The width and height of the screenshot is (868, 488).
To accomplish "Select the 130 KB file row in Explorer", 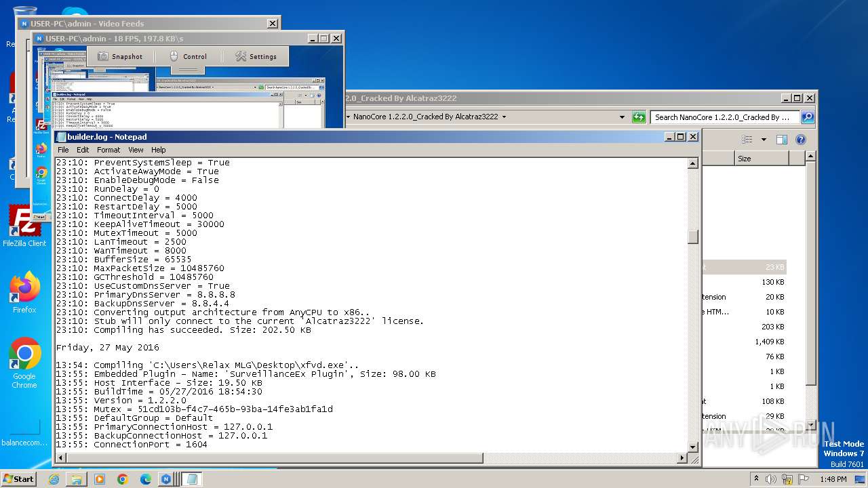I will tap(744, 282).
